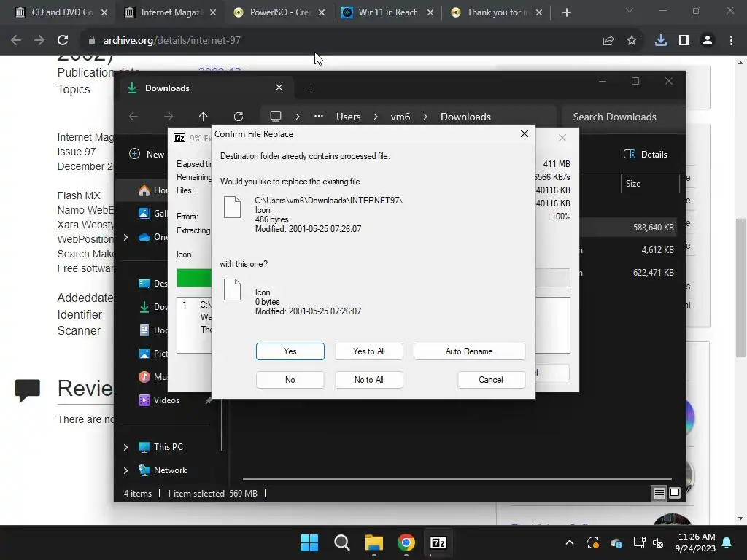The width and height of the screenshot is (747, 560).
Task: Click the This PC monitor icon in address bar
Action: click(276, 117)
